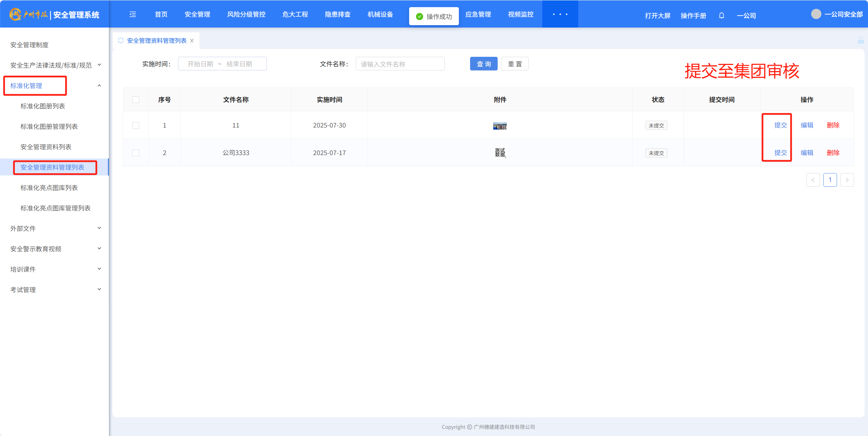
Task: Close the 安全管理资料管理列表 tab
Action: coord(192,41)
